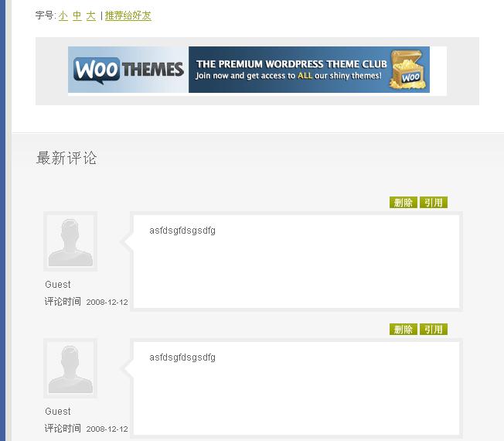Select the first comment's Guest username

pyautogui.click(x=58, y=285)
